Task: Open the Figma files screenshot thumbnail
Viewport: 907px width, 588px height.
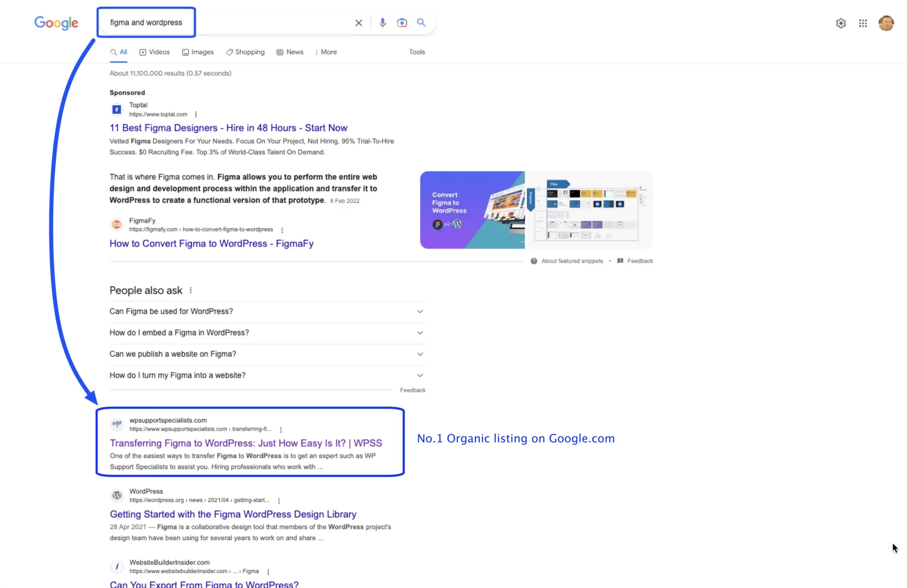Action: (x=589, y=210)
